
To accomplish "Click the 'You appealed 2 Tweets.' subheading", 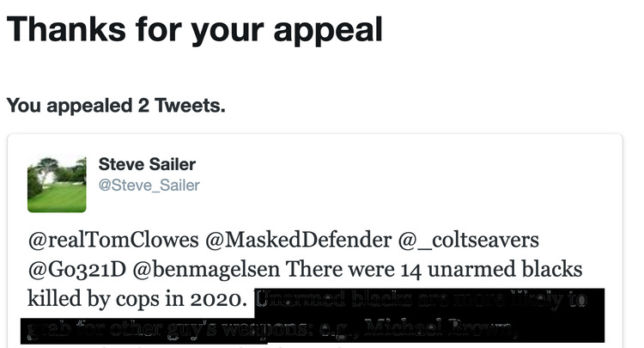I will pyautogui.click(x=116, y=106).
